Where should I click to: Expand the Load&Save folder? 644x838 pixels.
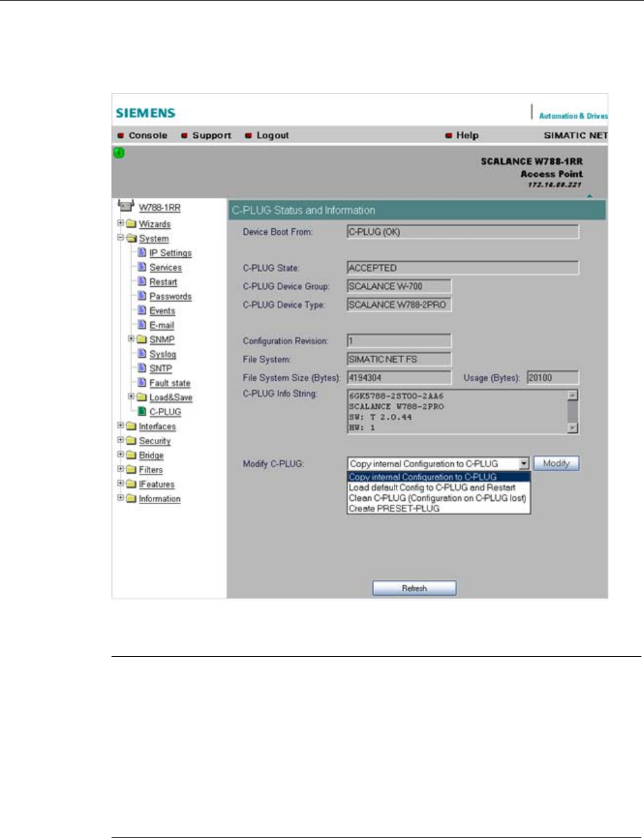tap(131, 396)
